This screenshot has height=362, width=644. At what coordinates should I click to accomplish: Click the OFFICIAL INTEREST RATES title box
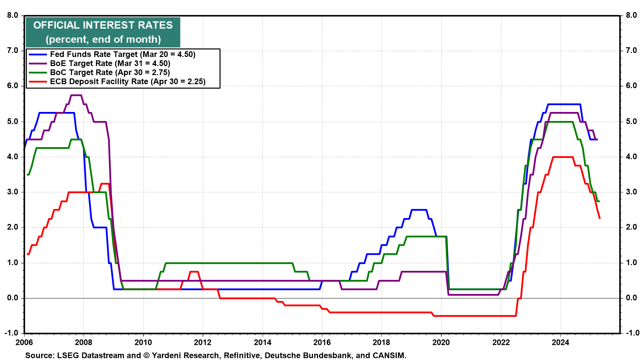point(103,32)
